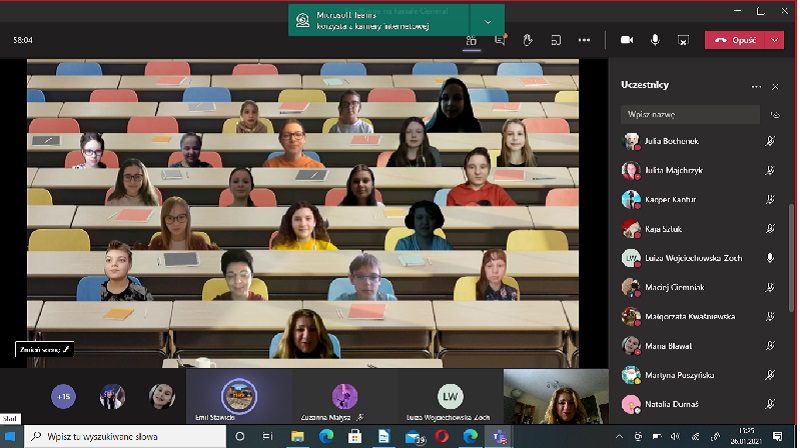Open Cortana circle icon on taskbar
800x448 pixels.
tap(240, 436)
